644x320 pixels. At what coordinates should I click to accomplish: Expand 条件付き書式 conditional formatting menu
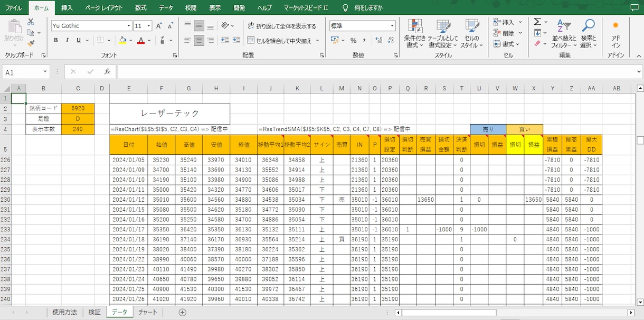(415, 34)
